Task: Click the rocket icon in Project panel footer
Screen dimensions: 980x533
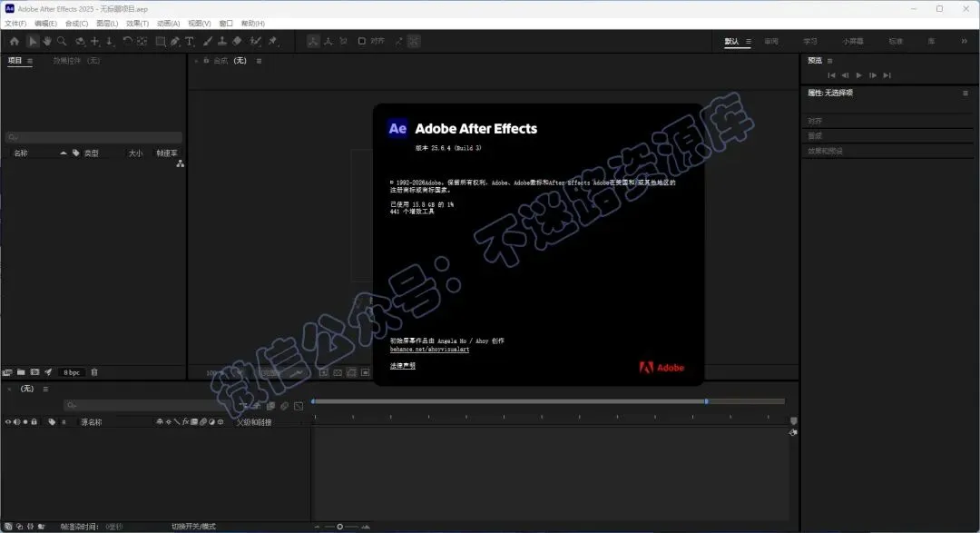Action: pos(48,372)
